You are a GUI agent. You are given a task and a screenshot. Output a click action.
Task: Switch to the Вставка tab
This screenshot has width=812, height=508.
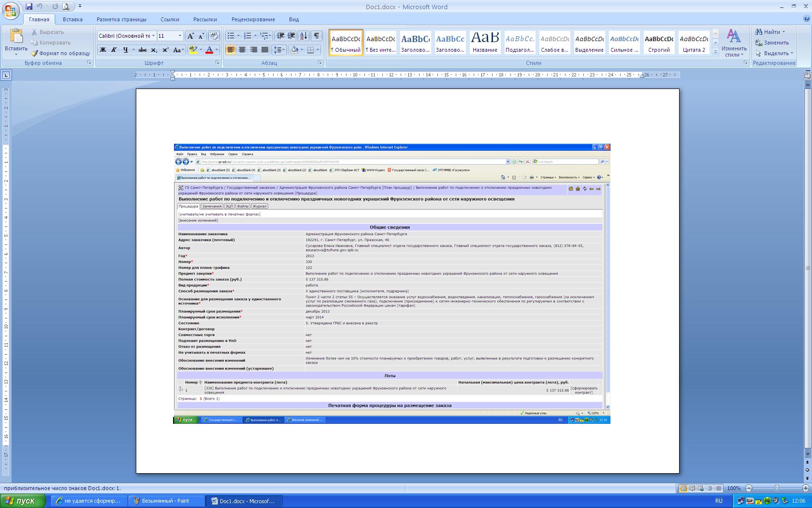[x=72, y=19]
